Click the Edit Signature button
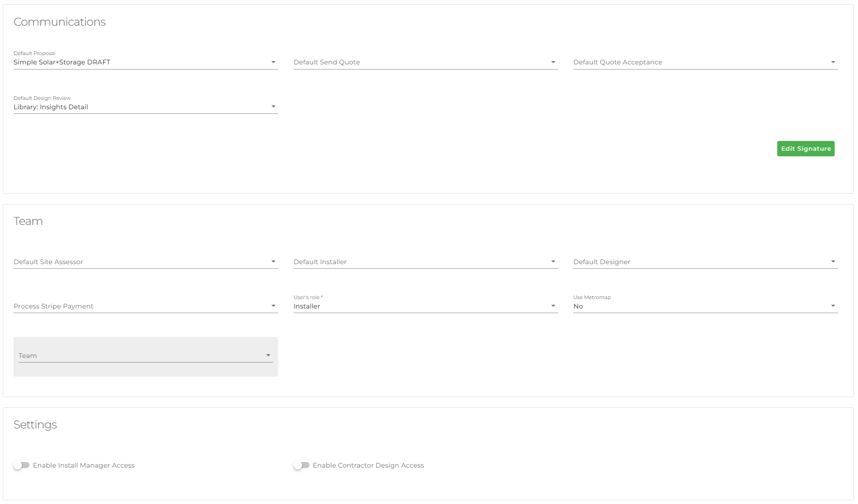 805,149
